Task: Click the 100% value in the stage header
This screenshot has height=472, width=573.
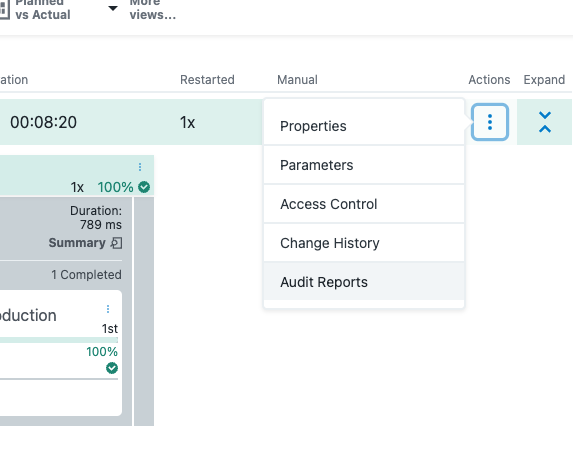Action: (115, 187)
